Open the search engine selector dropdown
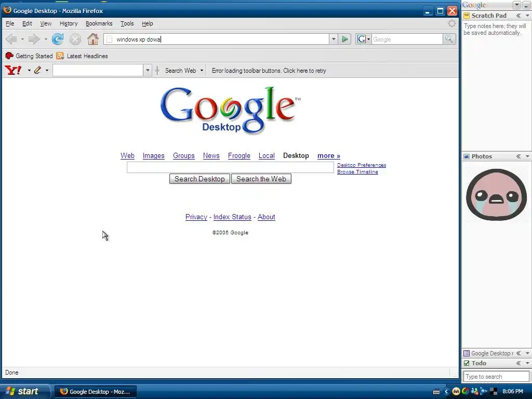Screen dimensions: 532x399 [x=369, y=39]
